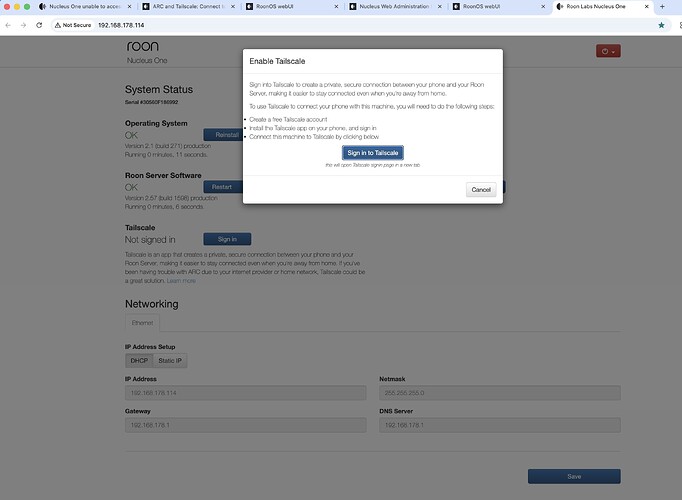Click the address bar URL 192.168.178.114
The width and height of the screenshot is (682, 500).
coord(121,25)
